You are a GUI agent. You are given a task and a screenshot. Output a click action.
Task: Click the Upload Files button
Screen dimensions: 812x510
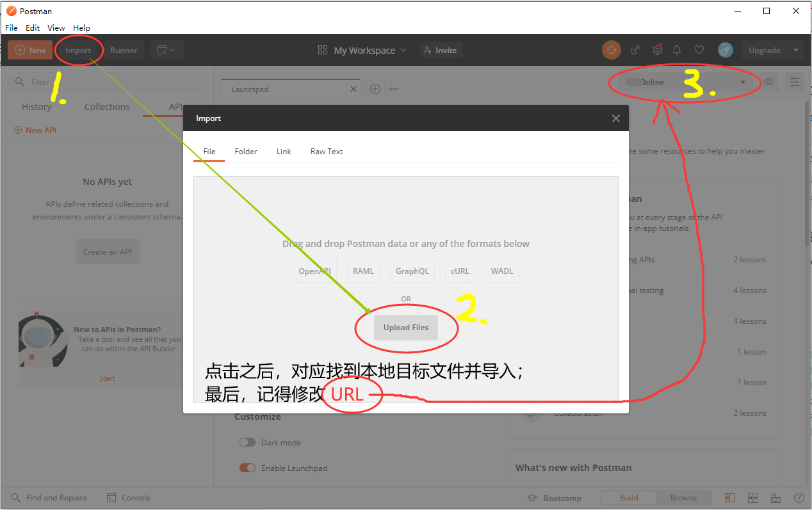[x=405, y=327]
